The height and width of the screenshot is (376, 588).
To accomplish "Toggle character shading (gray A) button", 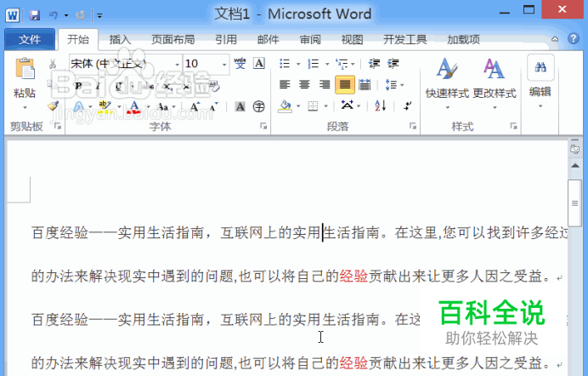I will [x=240, y=107].
